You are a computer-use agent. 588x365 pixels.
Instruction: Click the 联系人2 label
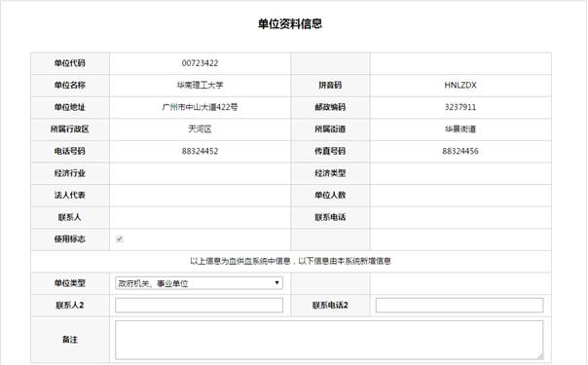(x=70, y=306)
